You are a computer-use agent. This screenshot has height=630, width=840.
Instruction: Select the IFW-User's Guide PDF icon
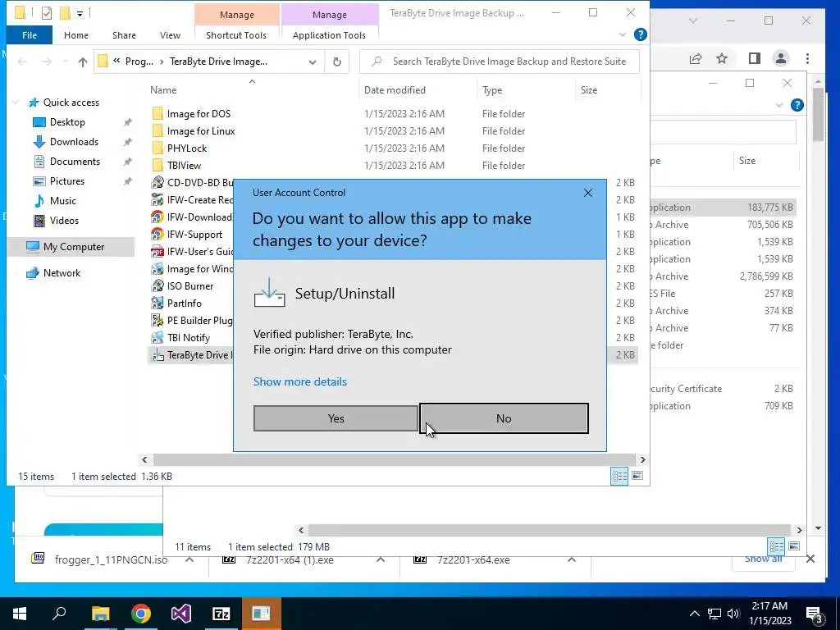point(157,251)
